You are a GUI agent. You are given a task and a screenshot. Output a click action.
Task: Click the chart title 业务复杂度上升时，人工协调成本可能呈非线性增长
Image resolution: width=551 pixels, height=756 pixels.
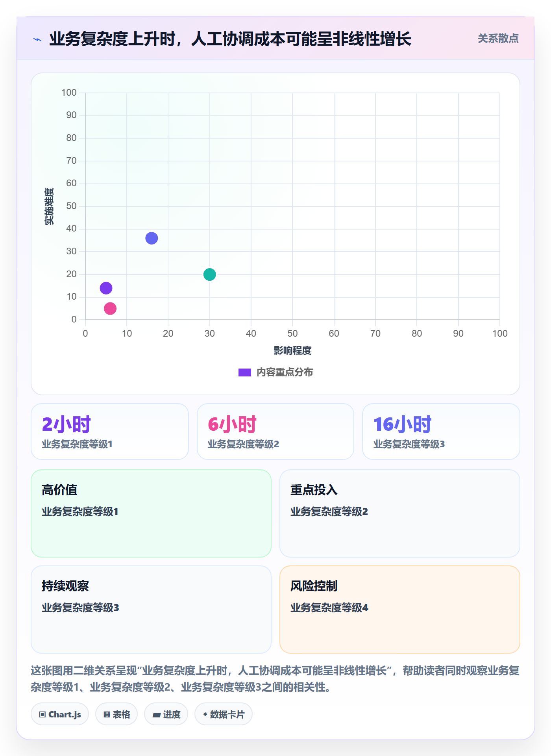pyautogui.click(x=230, y=39)
